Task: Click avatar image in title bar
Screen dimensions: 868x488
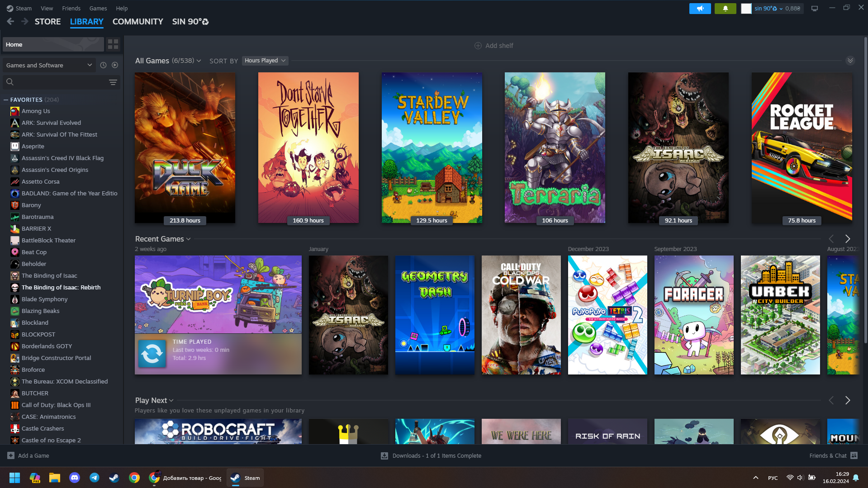Action: pos(746,8)
